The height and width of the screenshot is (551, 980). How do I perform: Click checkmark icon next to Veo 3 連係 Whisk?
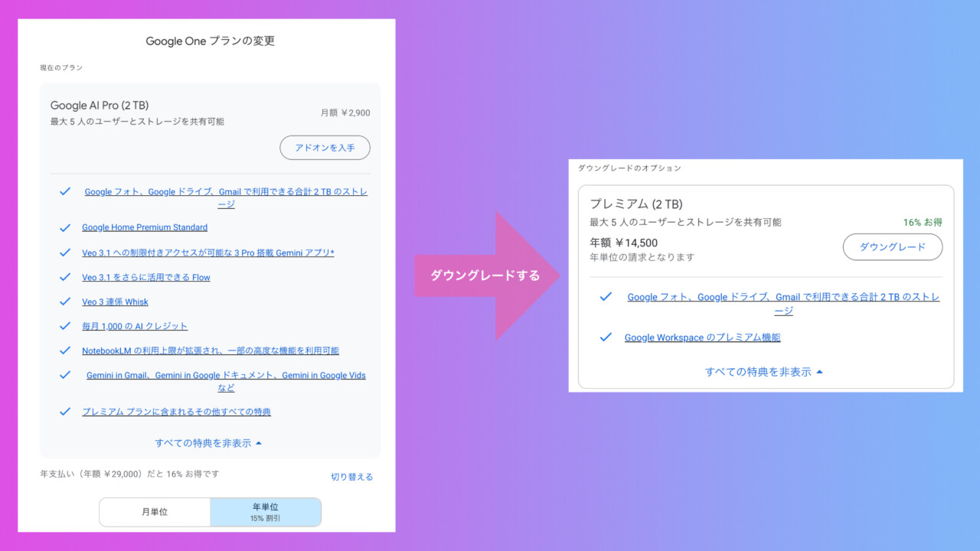pos(65,302)
